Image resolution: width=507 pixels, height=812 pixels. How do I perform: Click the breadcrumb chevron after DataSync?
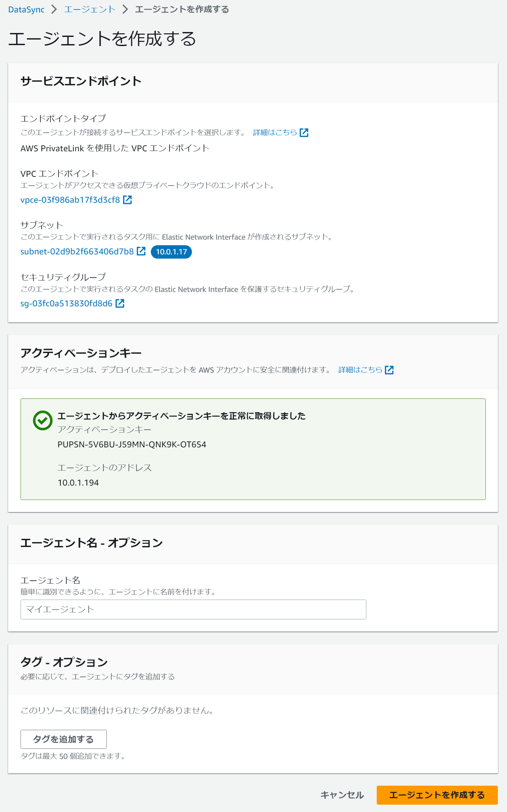pyautogui.click(x=54, y=9)
